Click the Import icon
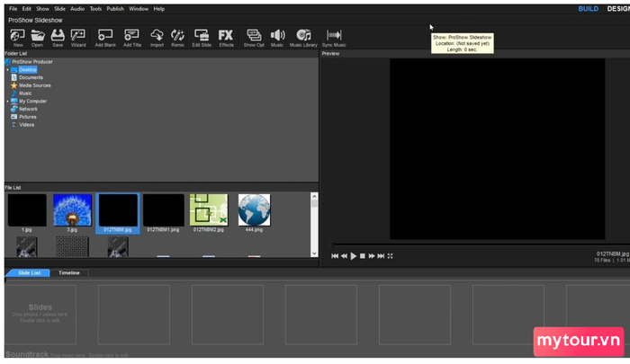 pyautogui.click(x=157, y=38)
